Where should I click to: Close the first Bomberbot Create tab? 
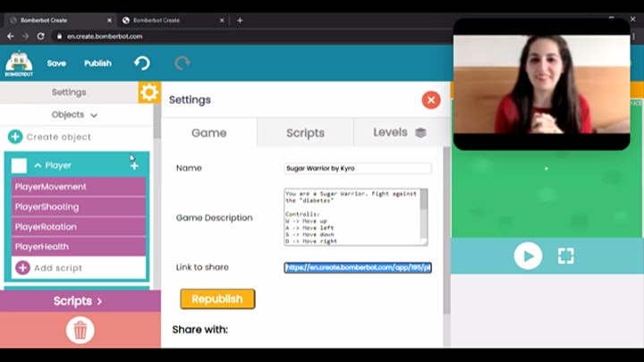tap(109, 20)
